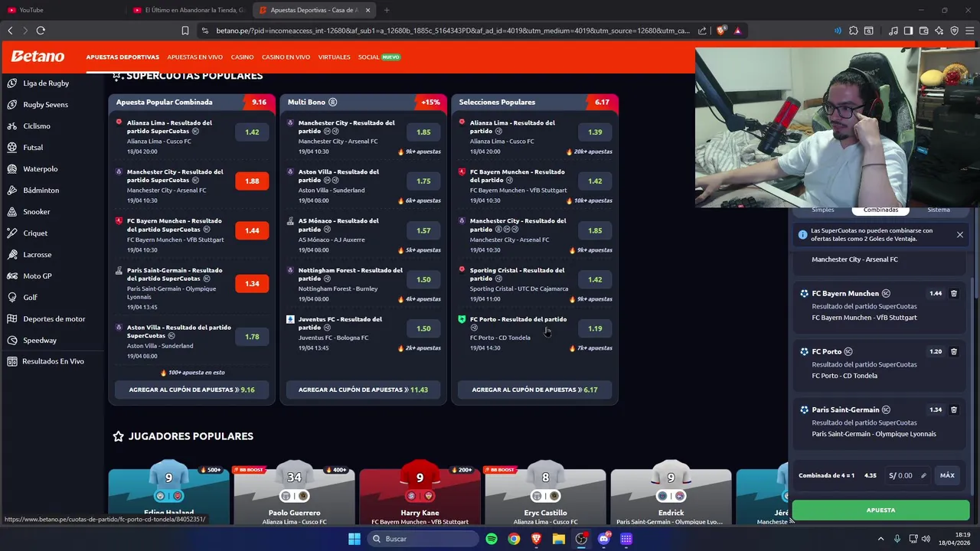Dismiss the SuperCuotas info notice
Image resolution: width=980 pixels, height=551 pixels.
coord(959,234)
